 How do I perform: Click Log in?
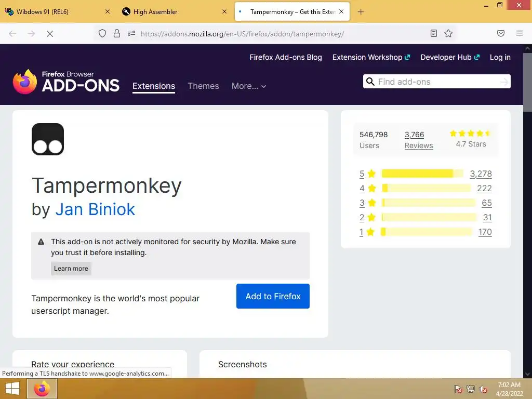[x=500, y=57]
